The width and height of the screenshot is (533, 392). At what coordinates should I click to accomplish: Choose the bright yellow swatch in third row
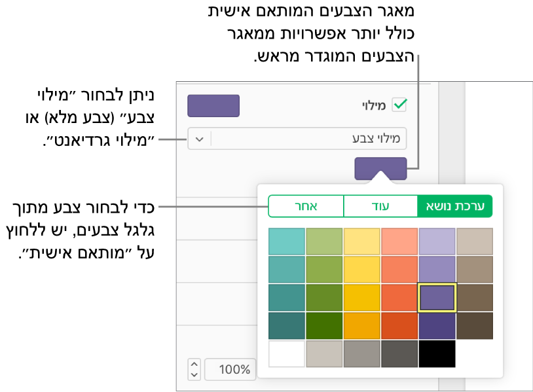(361, 297)
